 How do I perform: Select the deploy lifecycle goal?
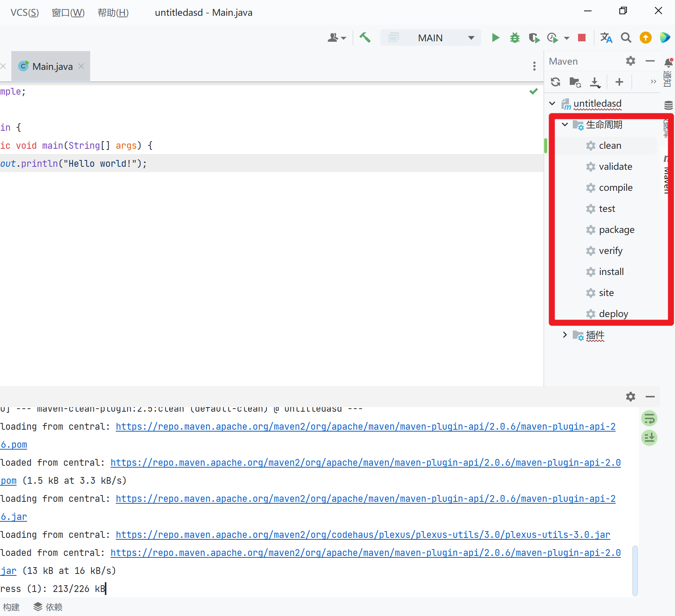click(606, 314)
